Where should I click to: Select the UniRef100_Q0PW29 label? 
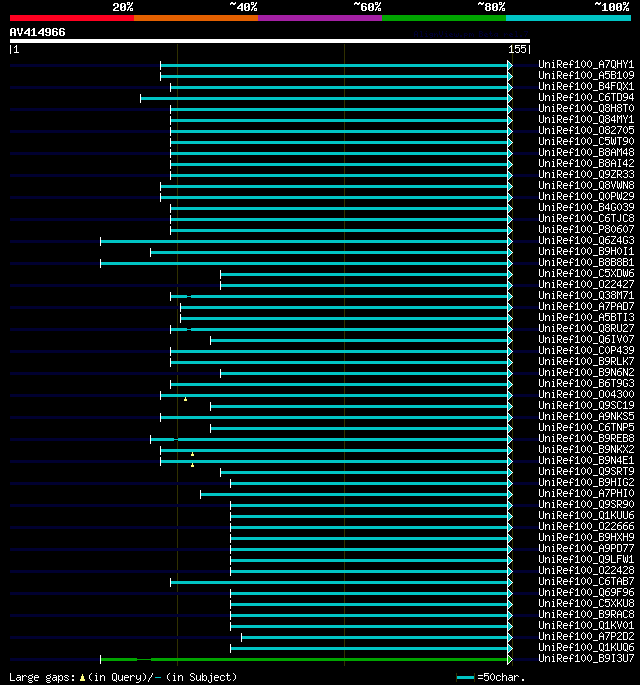[x=586, y=196]
